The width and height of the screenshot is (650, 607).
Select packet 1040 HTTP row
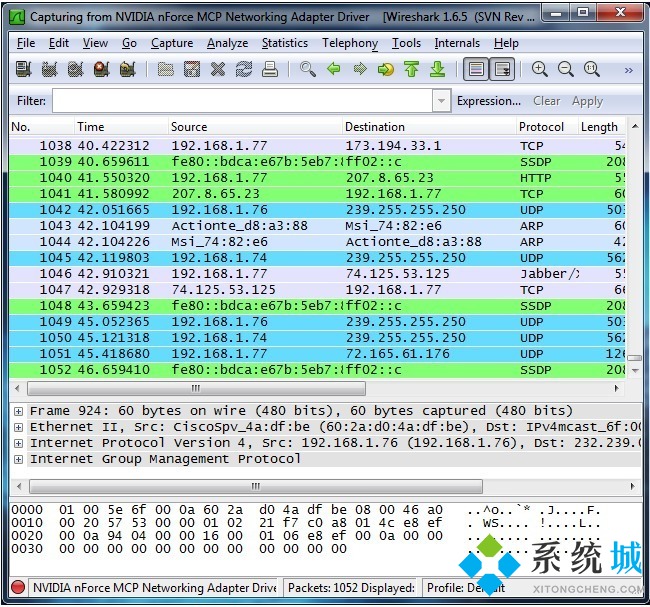(x=317, y=178)
